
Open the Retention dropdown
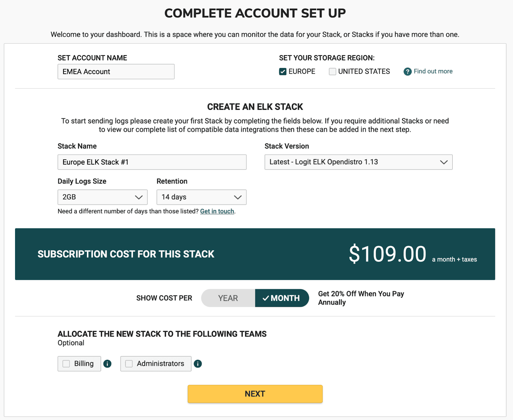coord(201,197)
